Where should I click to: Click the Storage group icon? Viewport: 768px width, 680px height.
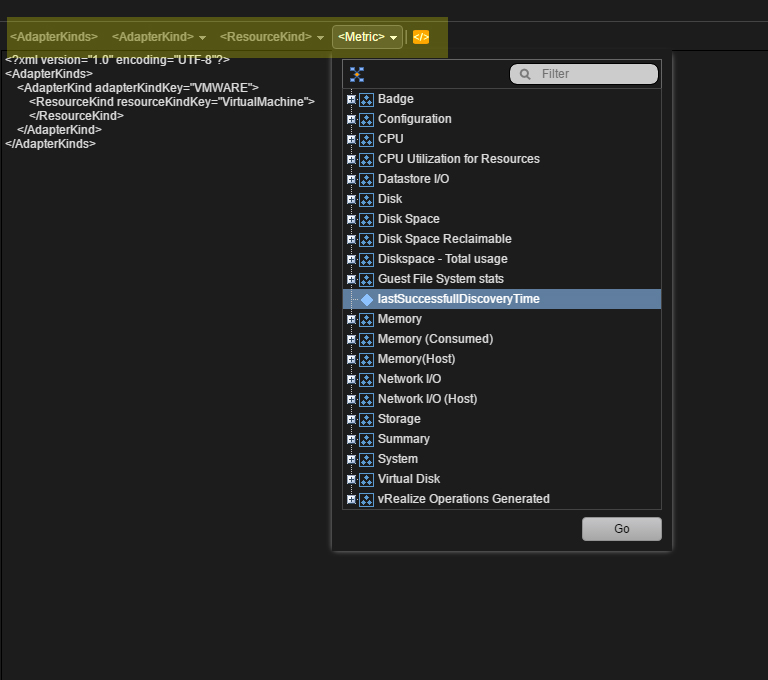click(x=366, y=419)
